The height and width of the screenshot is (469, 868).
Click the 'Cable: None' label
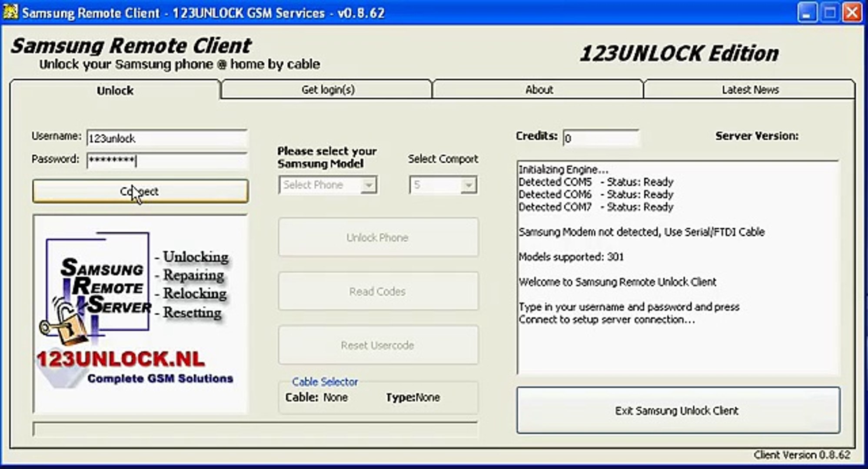(x=316, y=397)
